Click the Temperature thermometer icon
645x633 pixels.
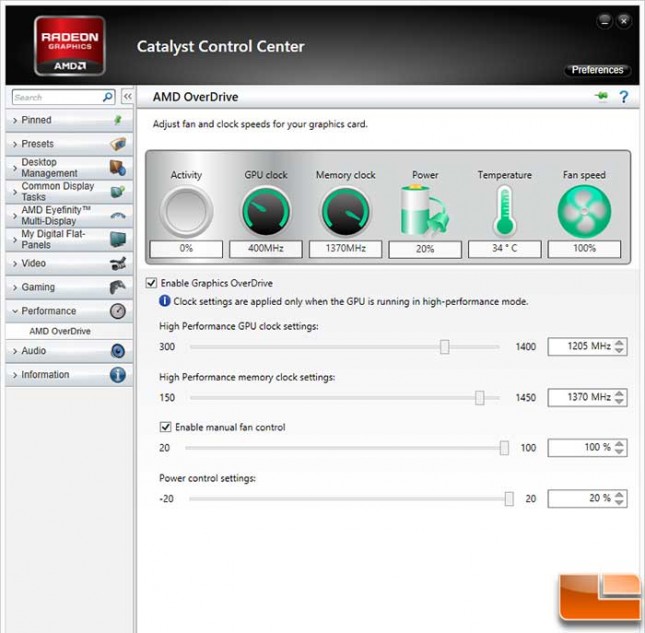click(x=505, y=211)
